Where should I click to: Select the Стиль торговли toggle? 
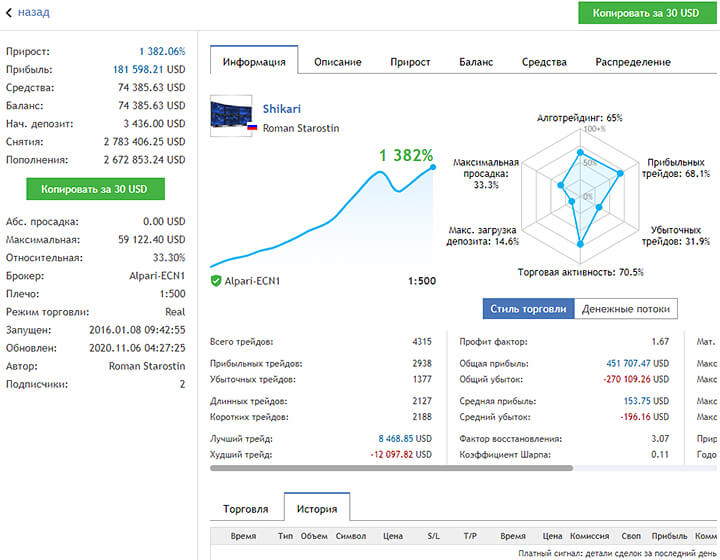pos(528,309)
